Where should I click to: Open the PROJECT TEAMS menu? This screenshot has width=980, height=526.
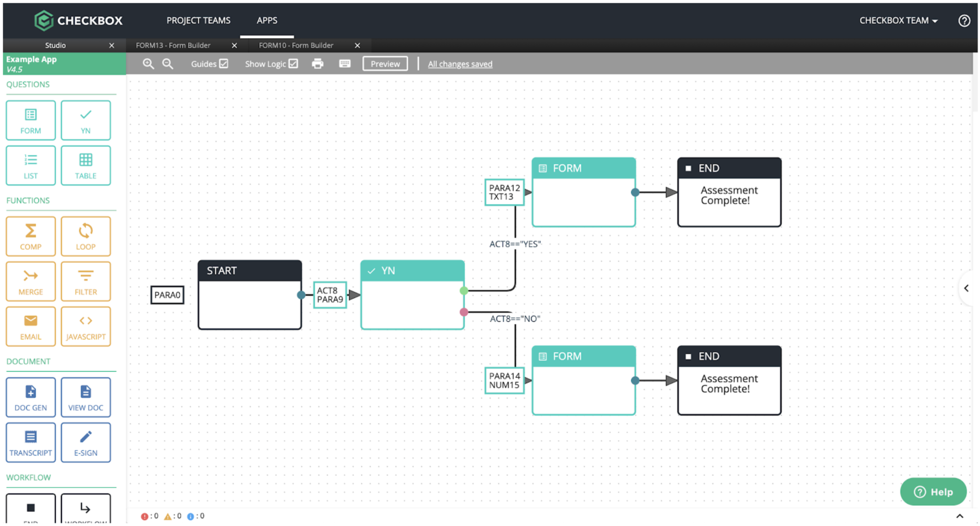pyautogui.click(x=198, y=21)
